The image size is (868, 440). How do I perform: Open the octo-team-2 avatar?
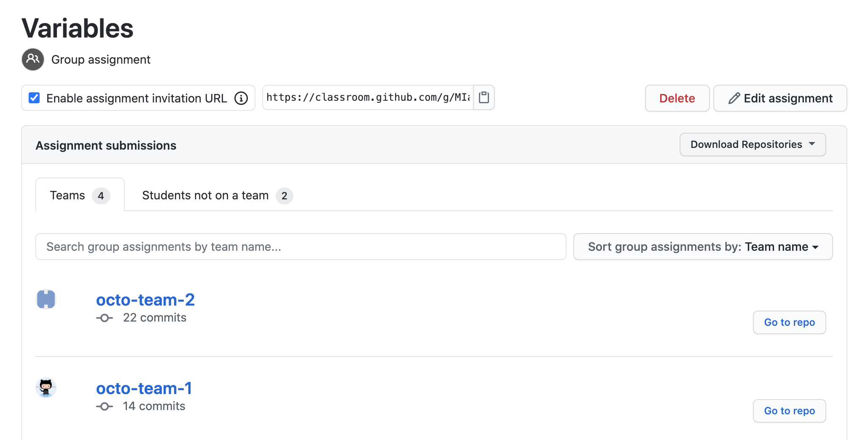[46, 300]
